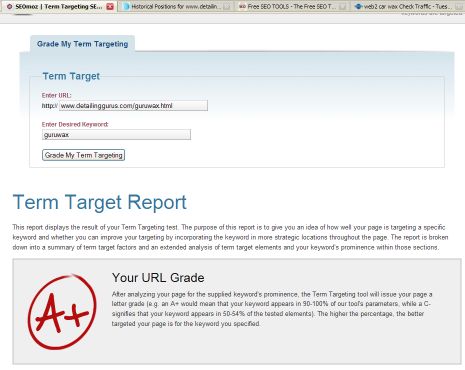
Task: Close the SEOmoz Term Targeting browser tab
Action: click(110, 6)
